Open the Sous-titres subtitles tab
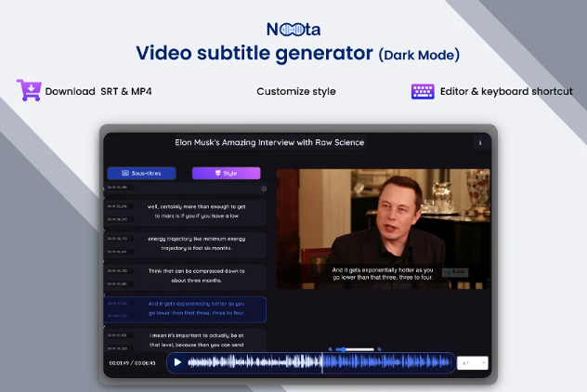This screenshot has width=587, height=392. [141, 173]
